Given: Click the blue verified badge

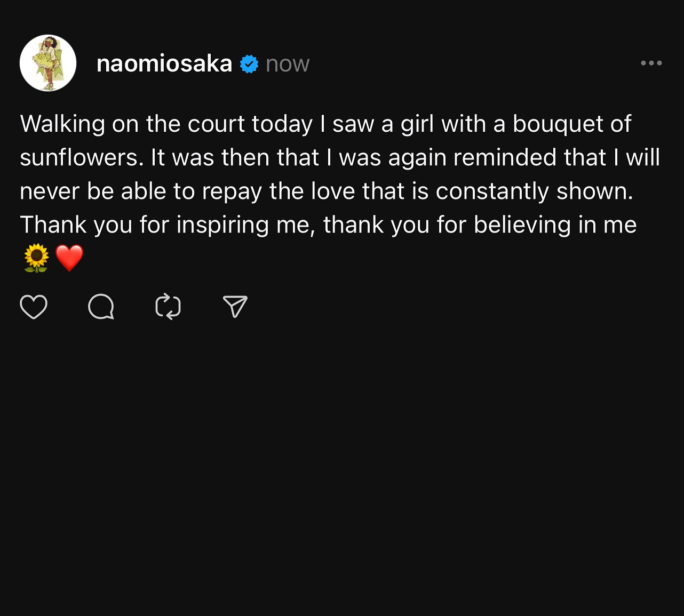Looking at the screenshot, I should click(x=249, y=64).
